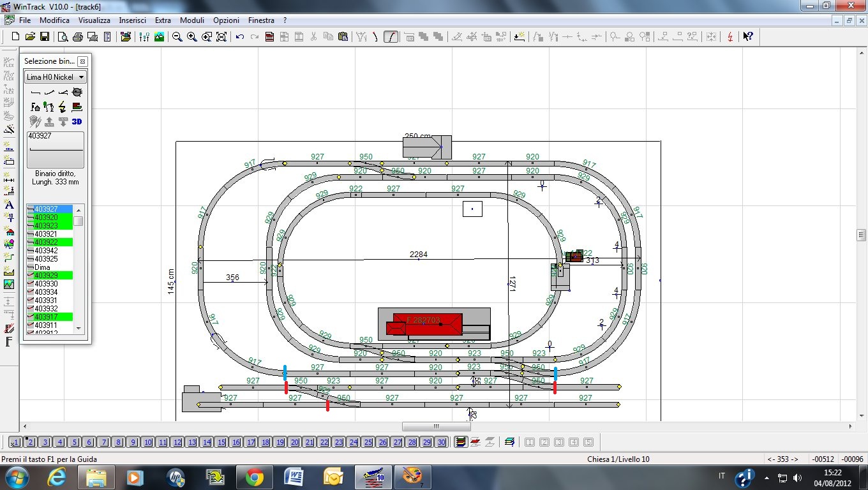
Task: Toggle layer 2 button
Action: click(31, 442)
